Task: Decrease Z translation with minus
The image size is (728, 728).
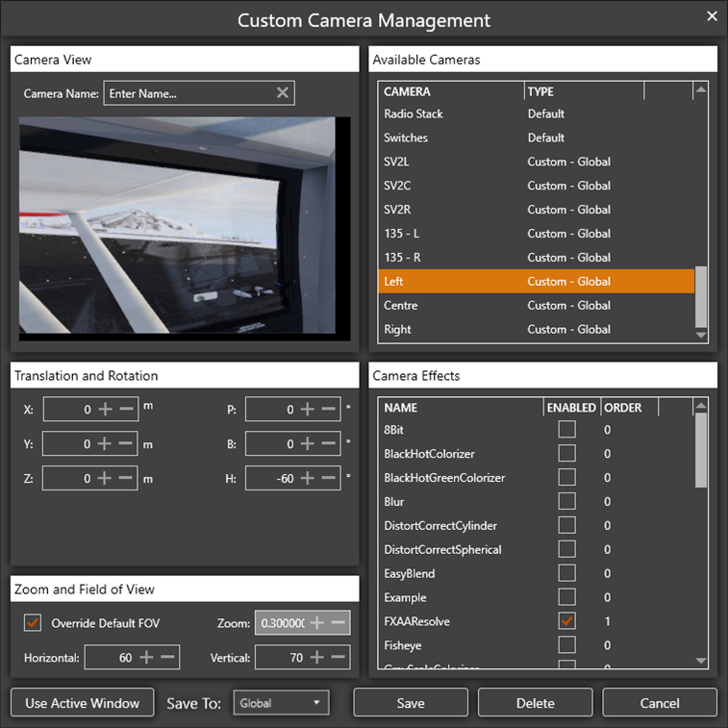Action: coord(125,478)
